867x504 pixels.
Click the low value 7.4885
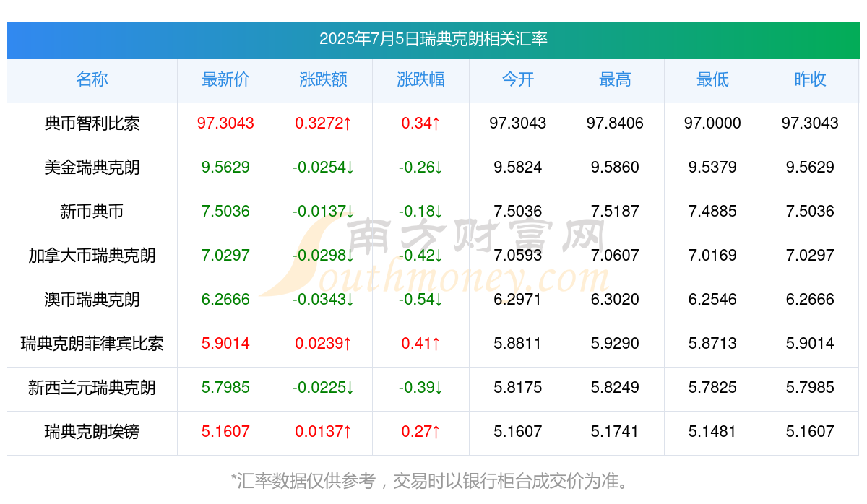pos(712,212)
